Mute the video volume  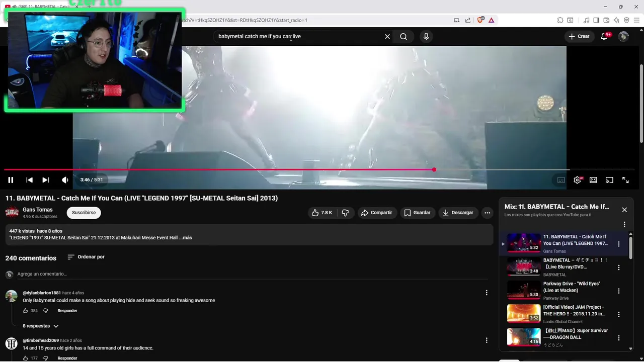click(x=65, y=180)
